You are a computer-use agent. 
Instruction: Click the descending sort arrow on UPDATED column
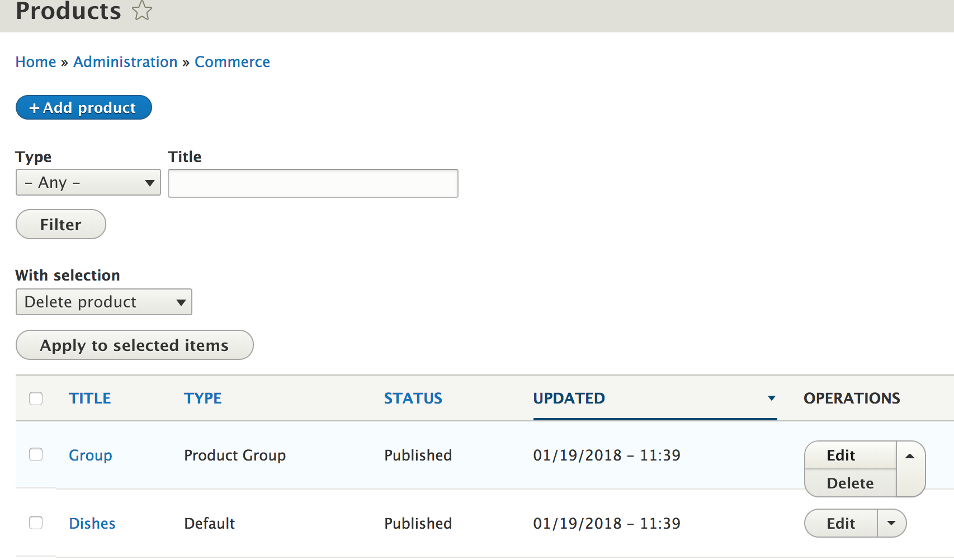point(772,398)
